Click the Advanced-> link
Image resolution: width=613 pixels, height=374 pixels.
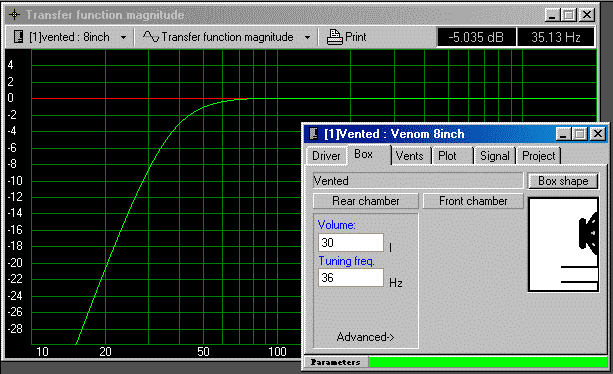point(366,337)
